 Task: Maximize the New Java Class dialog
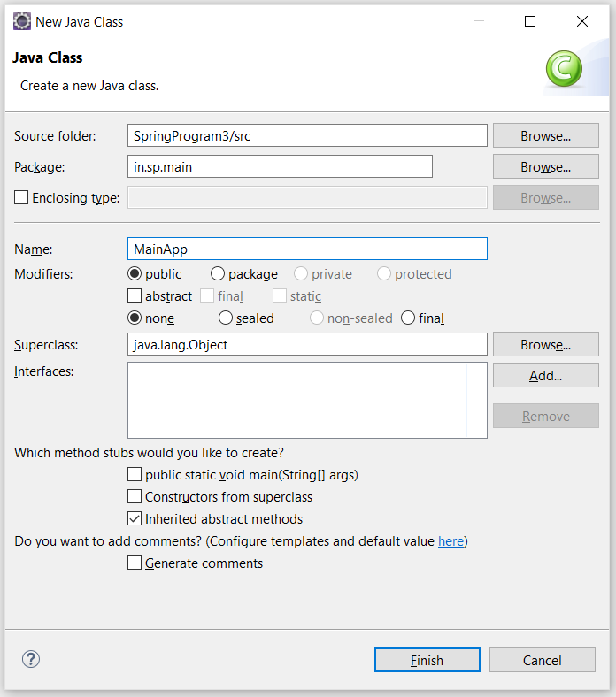point(530,21)
